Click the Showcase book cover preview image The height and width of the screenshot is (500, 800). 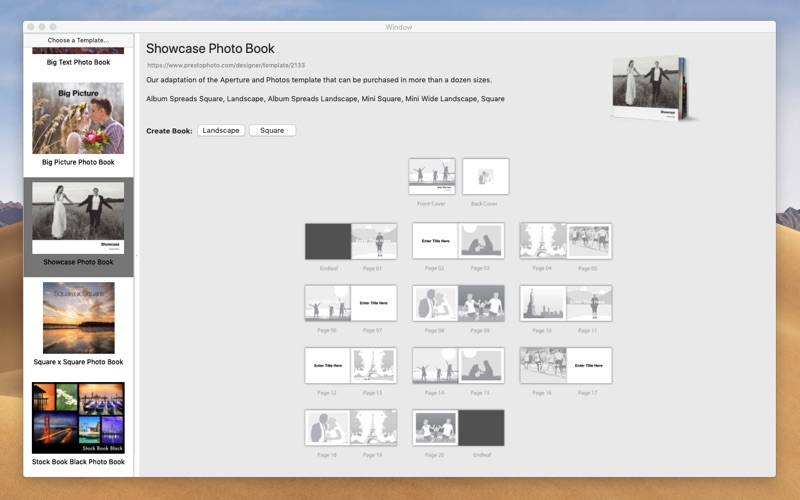pyautogui.click(x=652, y=89)
